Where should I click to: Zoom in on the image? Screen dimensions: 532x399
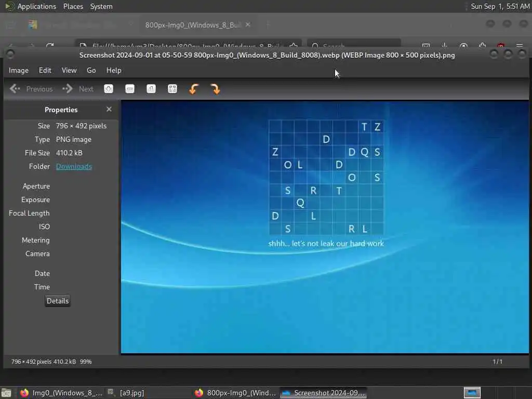[x=109, y=89]
